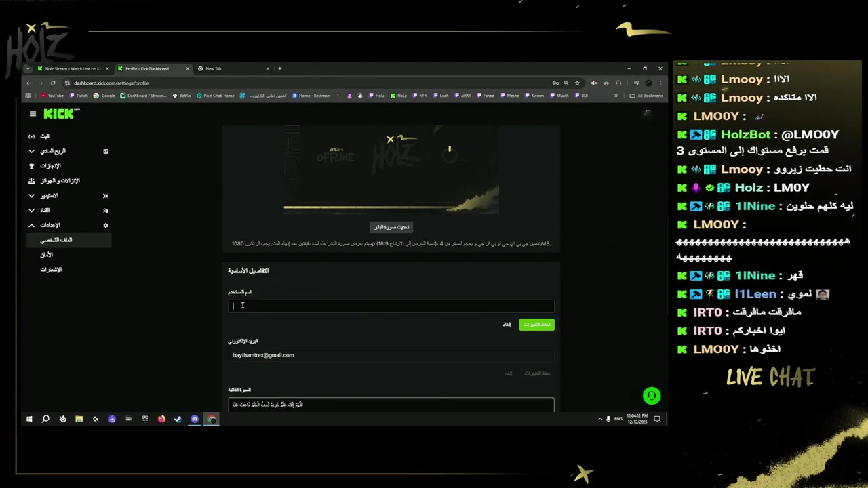This screenshot has height=488, width=868.
Task: Click the studio camera icon in sidebar
Action: pyautogui.click(x=106, y=196)
